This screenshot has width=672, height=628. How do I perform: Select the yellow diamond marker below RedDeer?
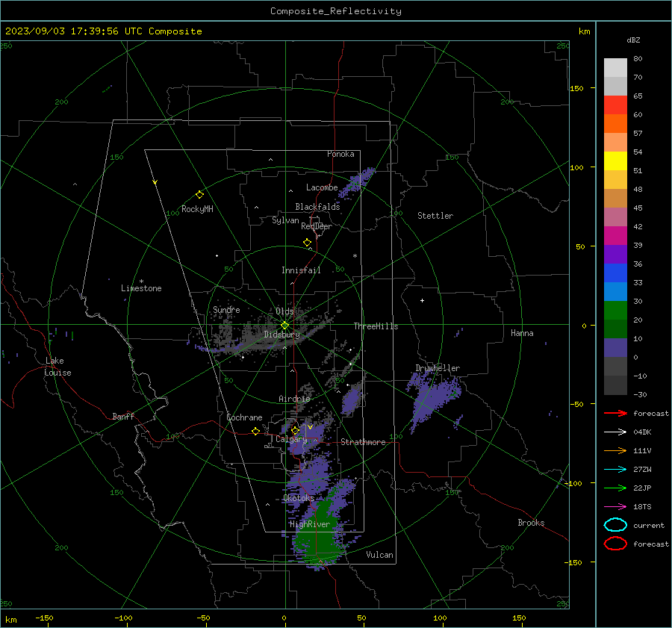pyautogui.click(x=307, y=243)
